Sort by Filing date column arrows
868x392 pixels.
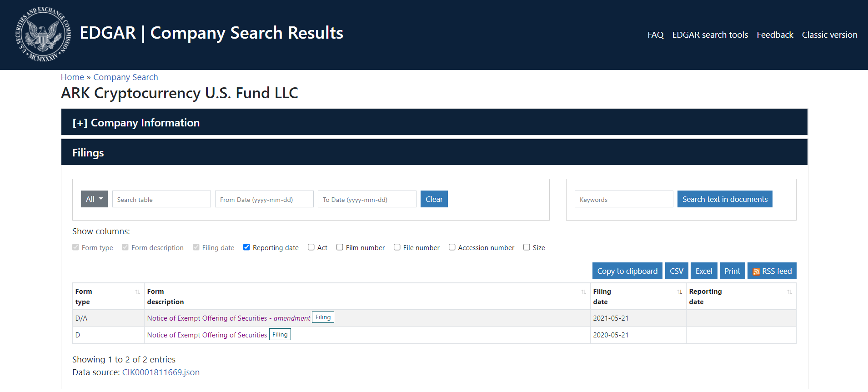[679, 292]
